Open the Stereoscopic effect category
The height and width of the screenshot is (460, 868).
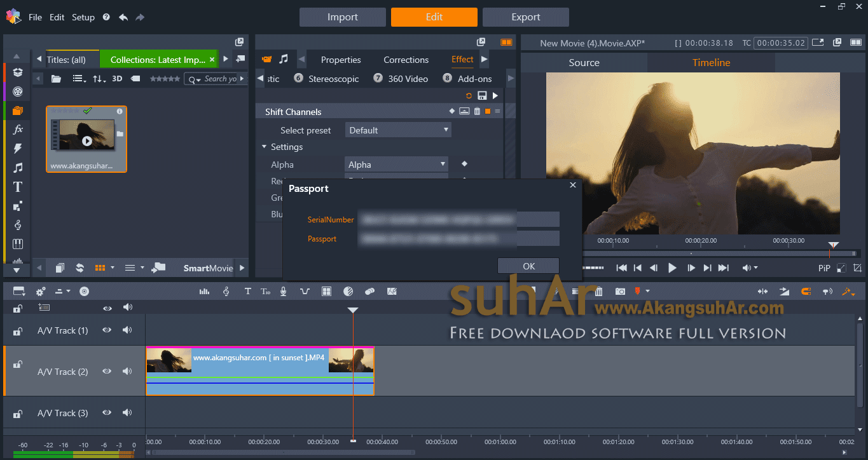(326, 79)
